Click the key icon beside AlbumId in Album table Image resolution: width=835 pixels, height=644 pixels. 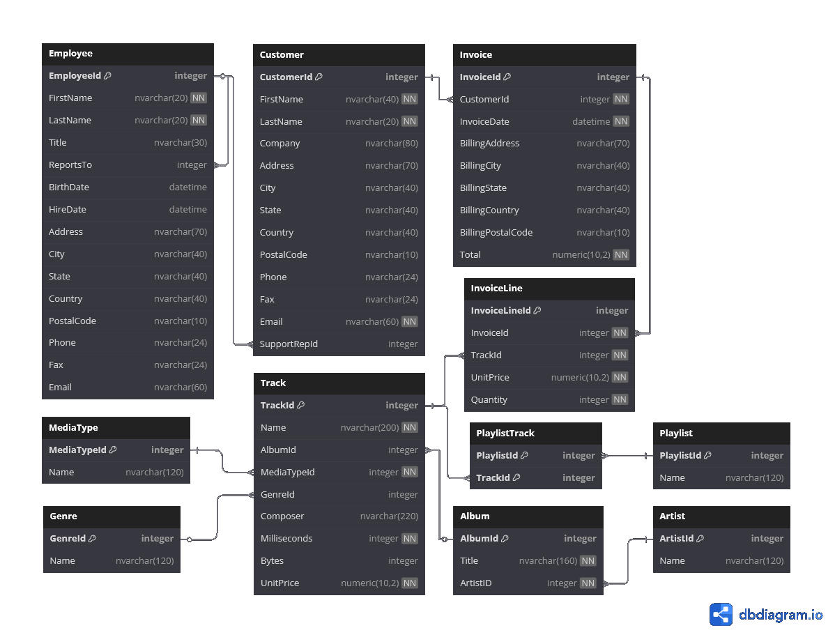click(x=505, y=538)
